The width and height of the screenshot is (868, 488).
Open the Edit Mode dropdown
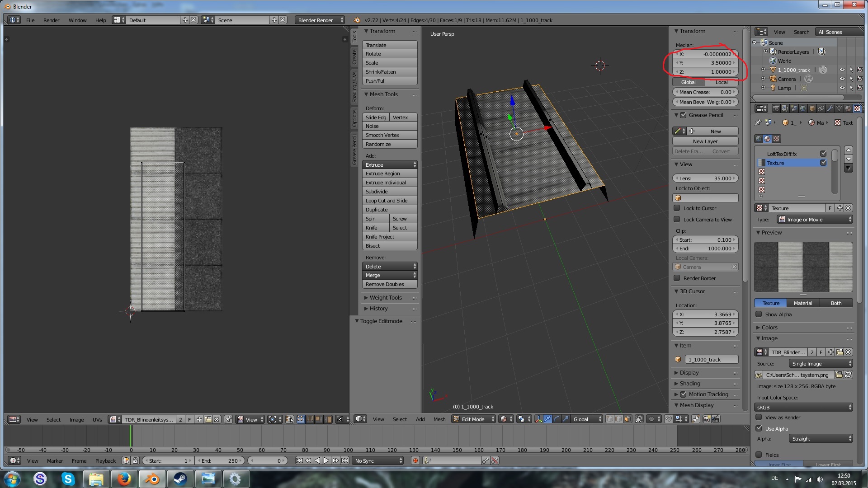(x=474, y=419)
